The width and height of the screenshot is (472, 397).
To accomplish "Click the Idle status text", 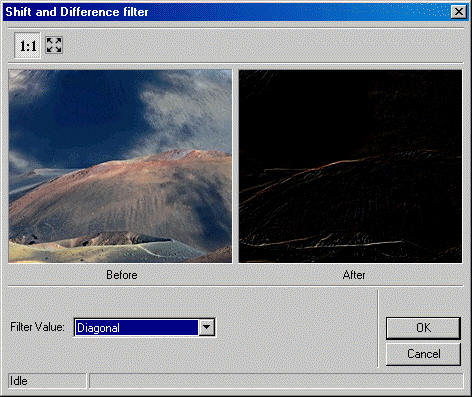I will coord(19,381).
